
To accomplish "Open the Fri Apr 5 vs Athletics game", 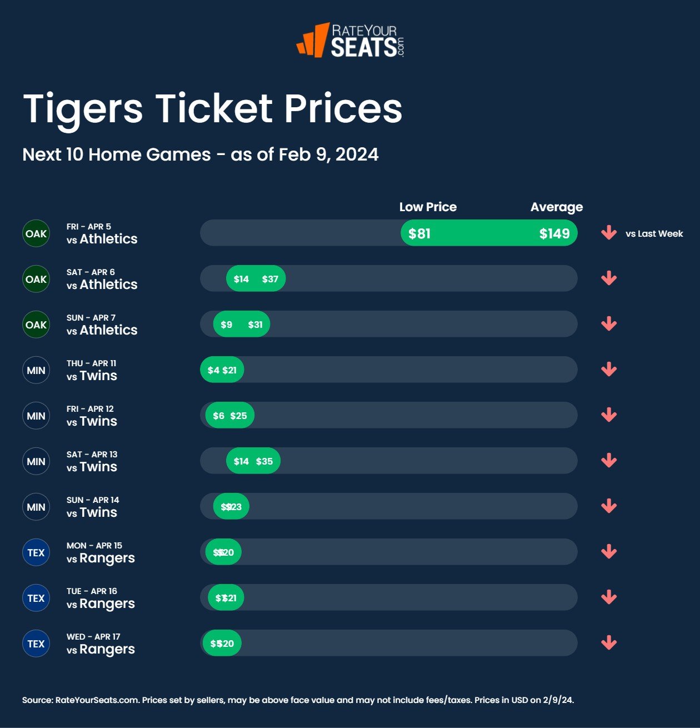I will tap(102, 233).
